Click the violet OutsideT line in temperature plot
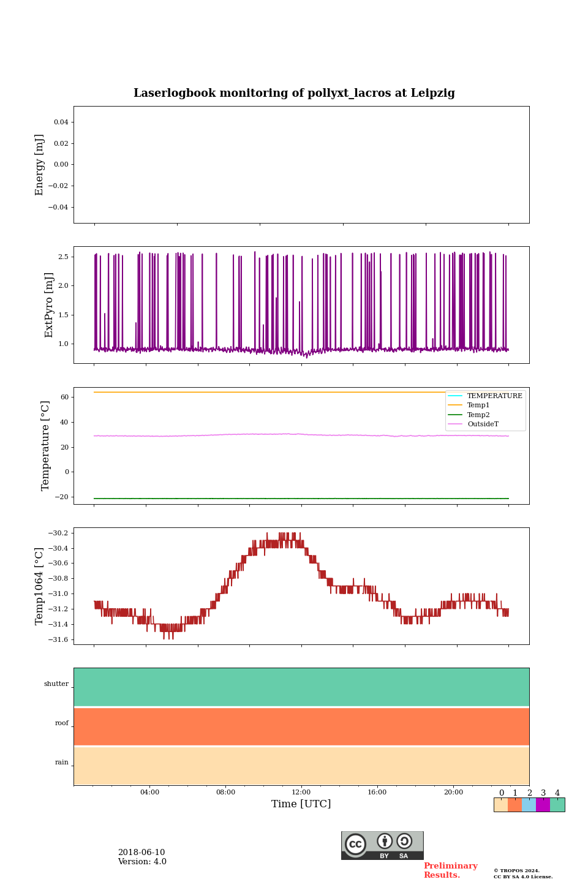This screenshot has width=588, height=882. click(x=301, y=435)
